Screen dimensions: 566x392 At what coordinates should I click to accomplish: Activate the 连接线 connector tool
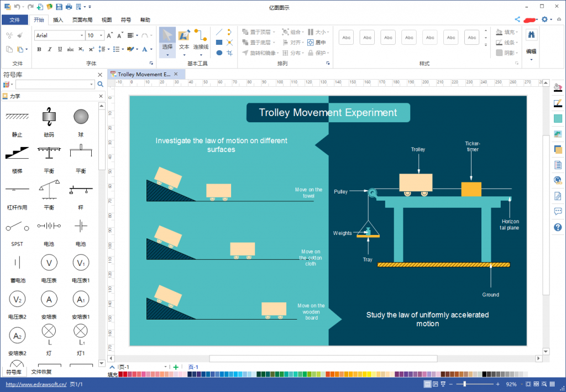[201, 42]
